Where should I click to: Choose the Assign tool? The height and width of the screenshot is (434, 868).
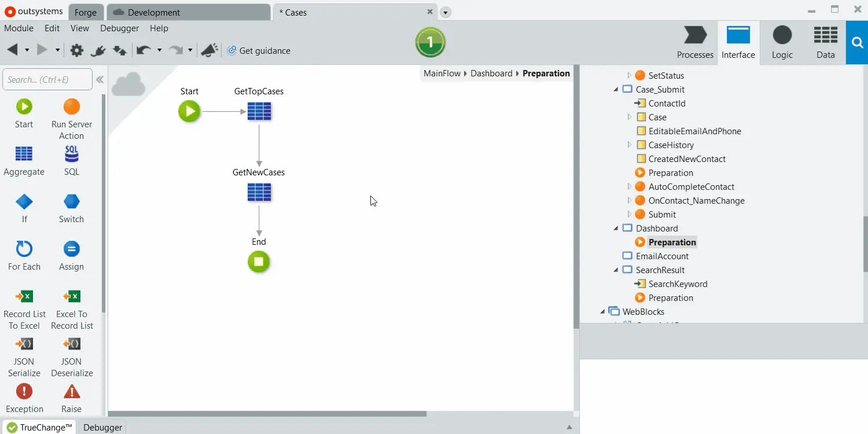pyautogui.click(x=71, y=256)
